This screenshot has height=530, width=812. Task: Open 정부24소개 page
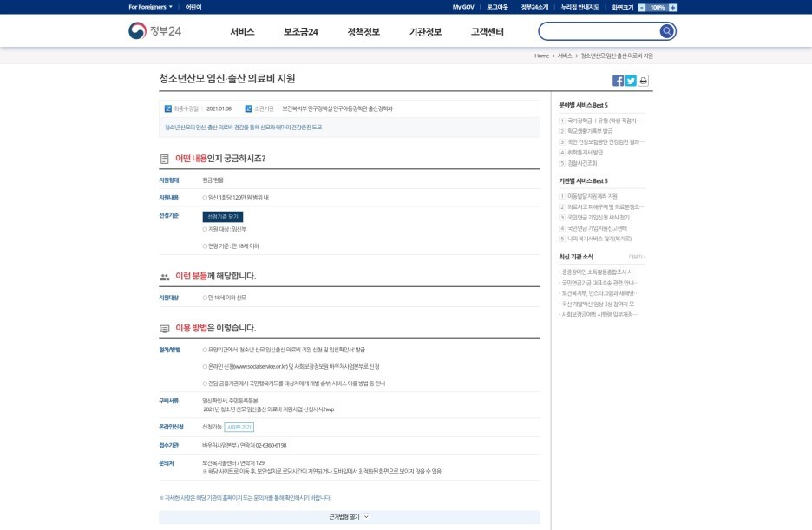(534, 7)
